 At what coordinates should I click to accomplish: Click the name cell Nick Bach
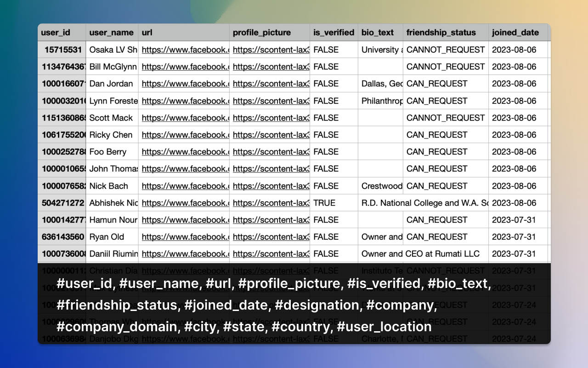click(112, 186)
